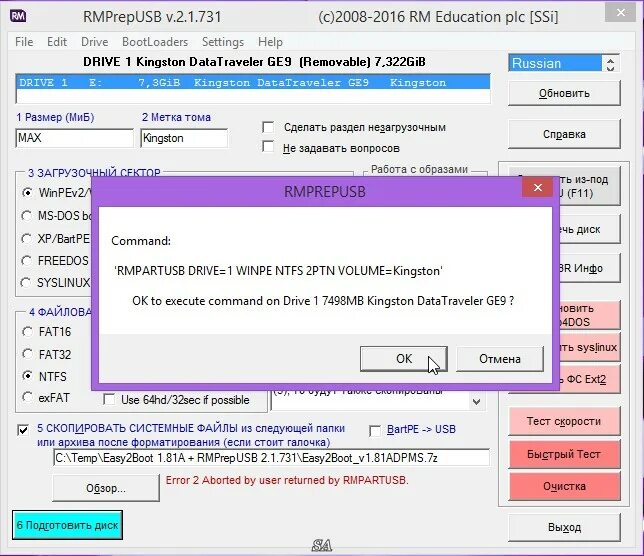Click Обзор browse button

tap(106, 488)
